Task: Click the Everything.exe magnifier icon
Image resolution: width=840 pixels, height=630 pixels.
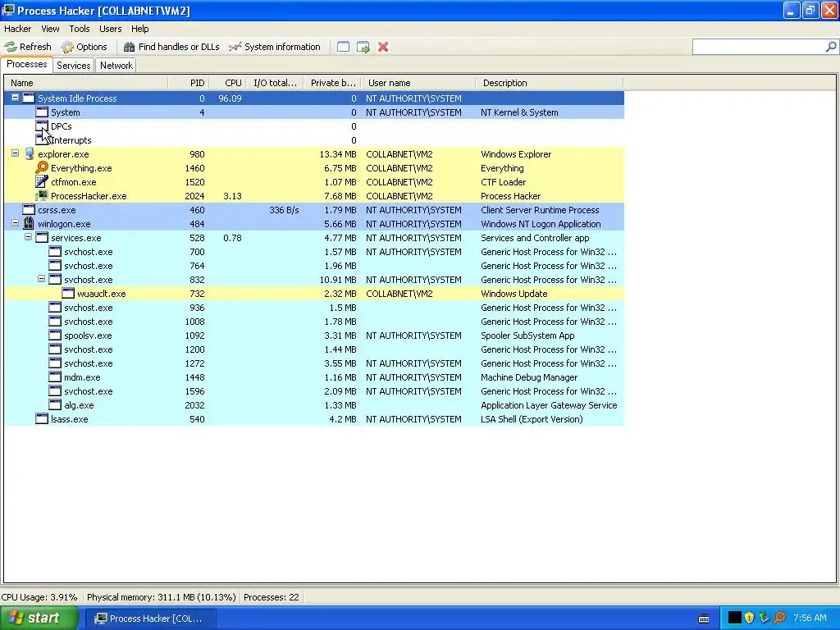Action: coord(42,167)
